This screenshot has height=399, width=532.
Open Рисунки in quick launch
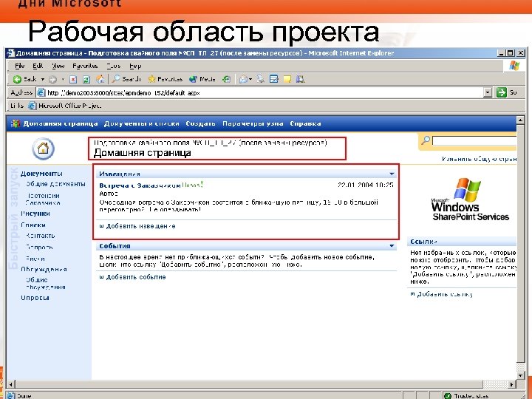(x=35, y=214)
